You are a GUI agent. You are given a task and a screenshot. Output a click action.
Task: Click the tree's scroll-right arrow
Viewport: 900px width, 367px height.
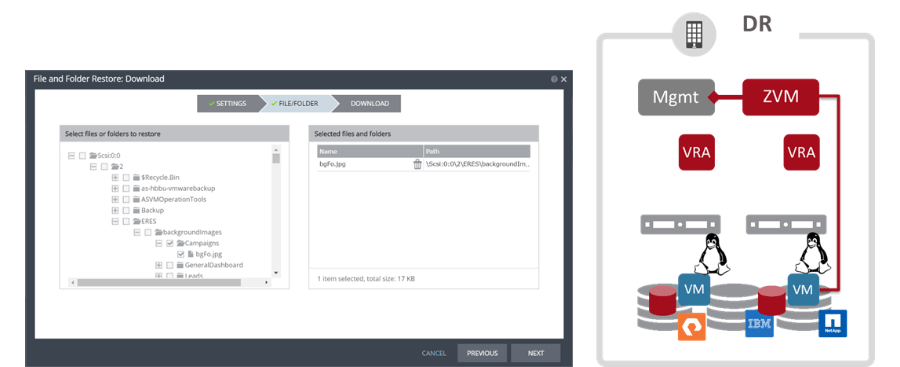pyautogui.click(x=266, y=283)
